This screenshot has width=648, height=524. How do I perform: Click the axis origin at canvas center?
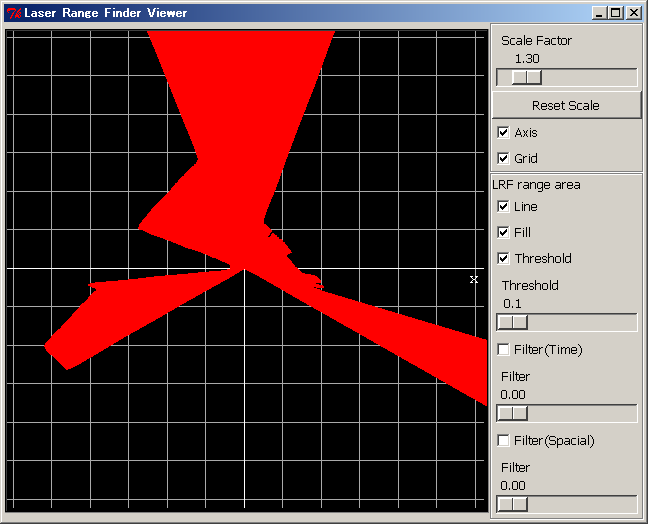(245, 268)
